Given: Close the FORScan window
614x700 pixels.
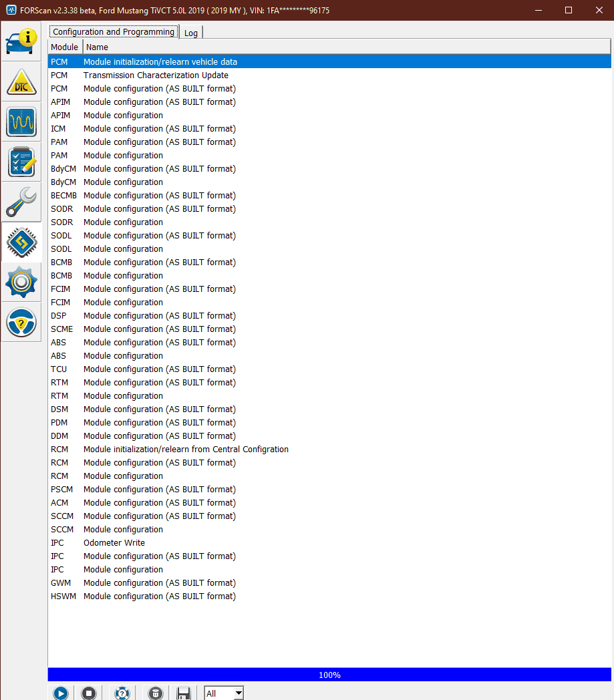Looking at the screenshot, I should coord(599,10).
